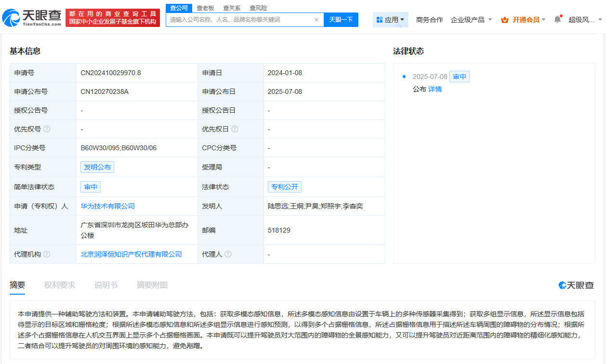Open the 详情 link under legal status
The image size is (606, 364).
click(x=435, y=89)
